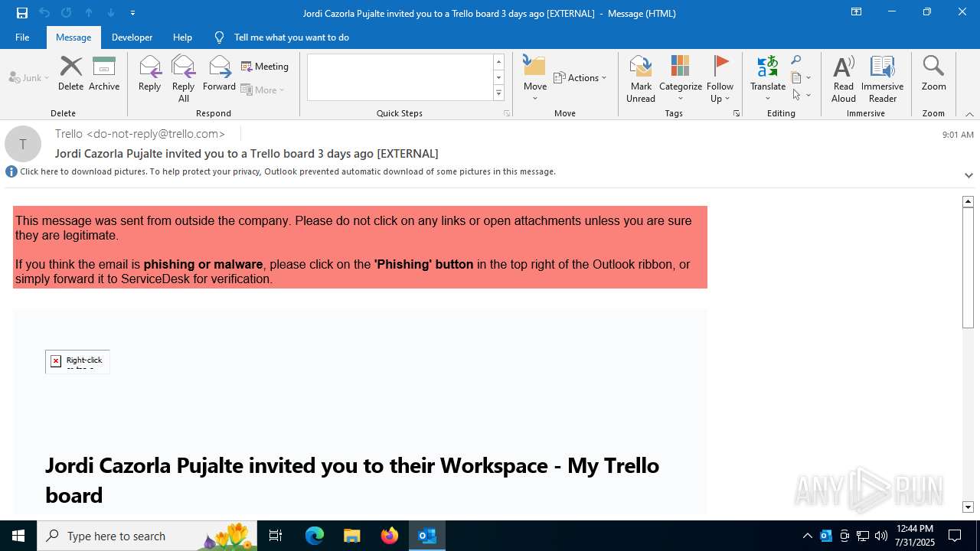Screen dimensions: 980x551
Task: Click the sender avatar with letter T
Action: point(23,144)
